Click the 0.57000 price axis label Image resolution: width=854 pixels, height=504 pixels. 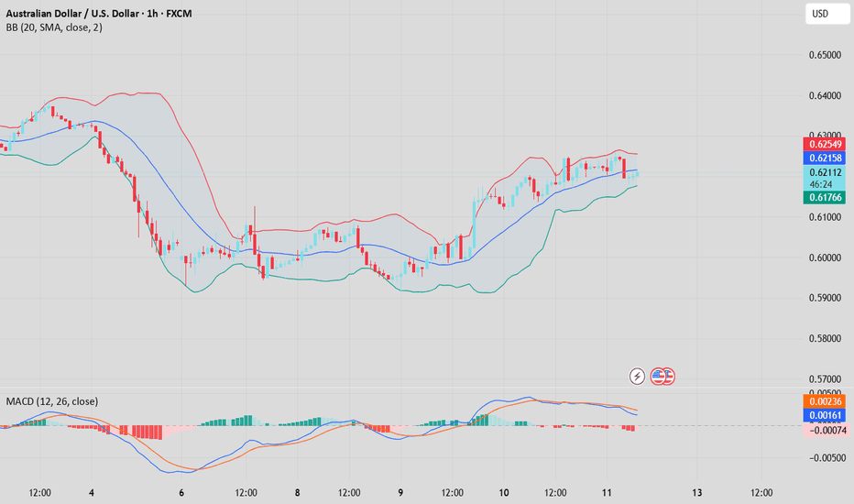[x=825, y=379]
